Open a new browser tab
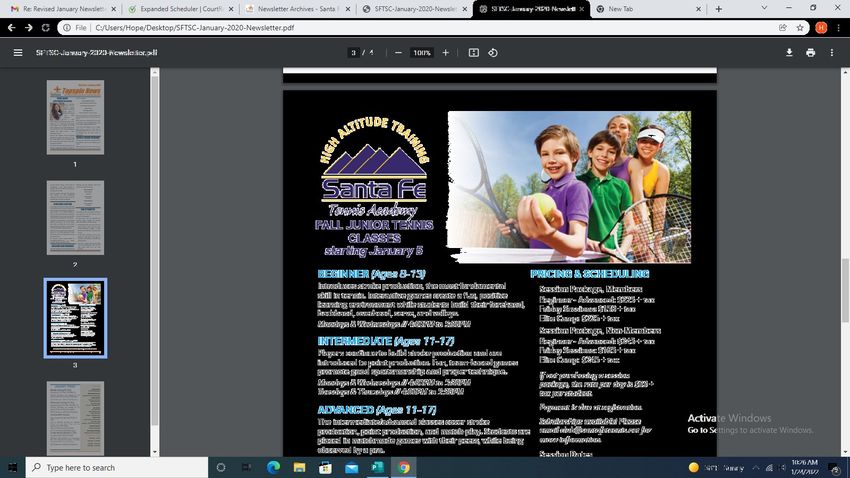This screenshot has width=850, height=478. pyautogui.click(x=719, y=9)
